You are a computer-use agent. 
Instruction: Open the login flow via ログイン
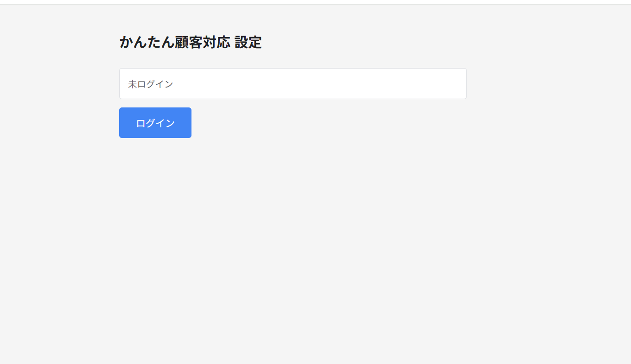(x=155, y=123)
